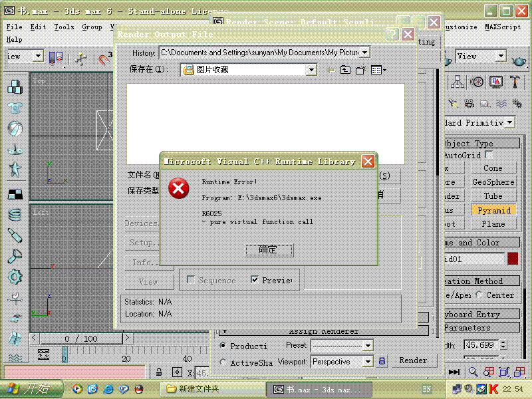Open the MAXScript menu
Viewport: 532px width, 399px height.
503,27
